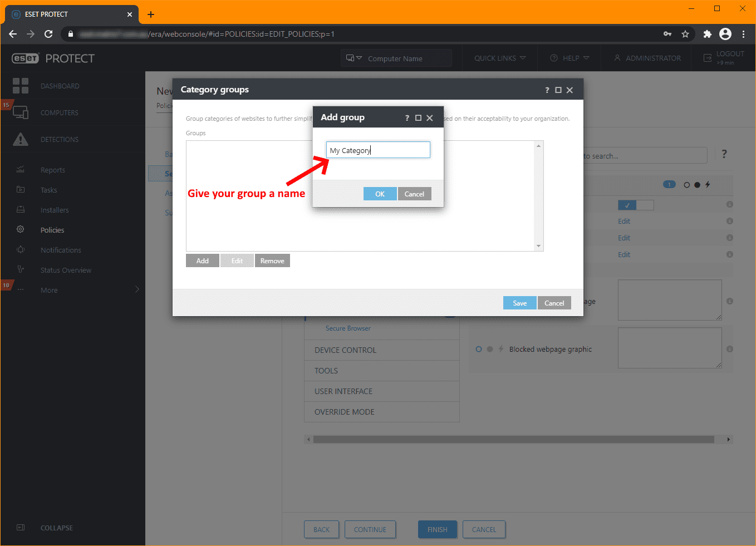Click the Reports chart icon
Screen dimensions: 756x546
tap(21, 170)
